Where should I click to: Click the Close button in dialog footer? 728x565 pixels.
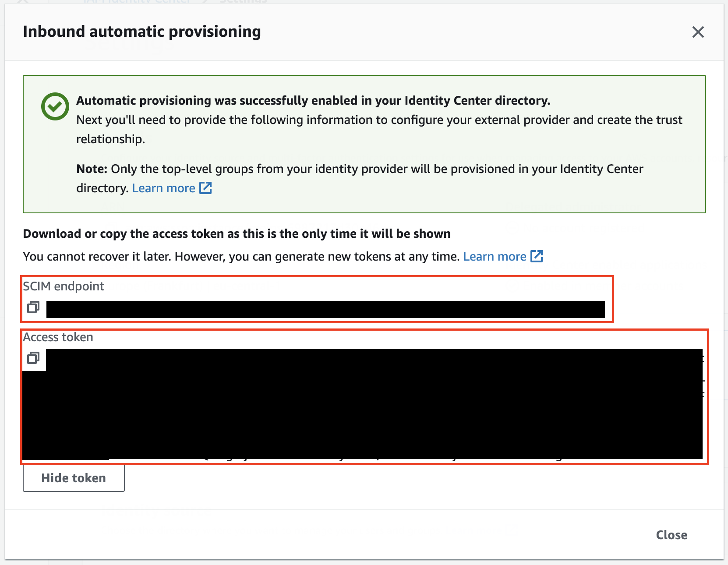(671, 535)
